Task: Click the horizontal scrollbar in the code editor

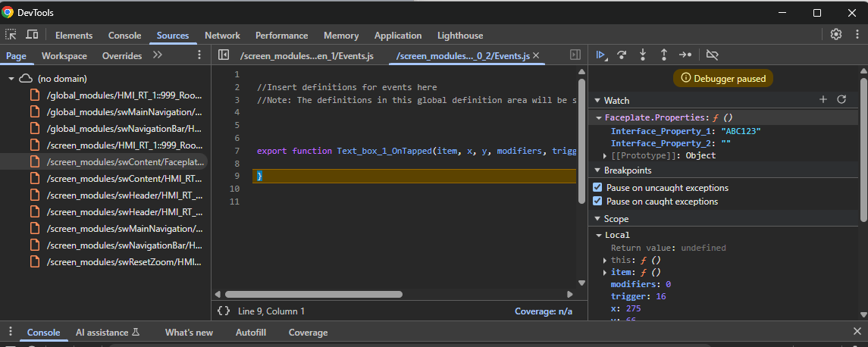Action: 313,294
